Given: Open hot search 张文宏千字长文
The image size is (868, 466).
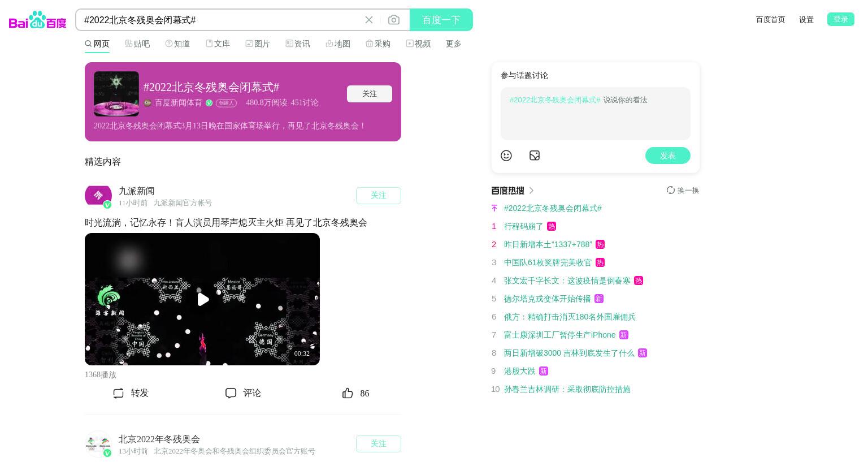Looking at the screenshot, I should point(567,281).
